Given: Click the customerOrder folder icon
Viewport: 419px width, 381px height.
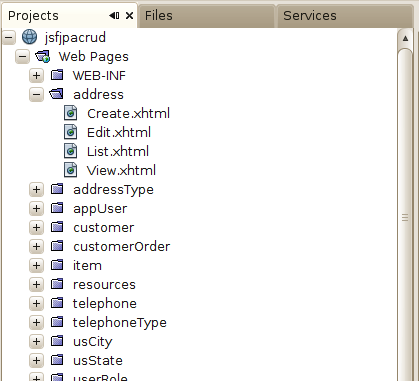Looking at the screenshot, I should tap(57, 246).
